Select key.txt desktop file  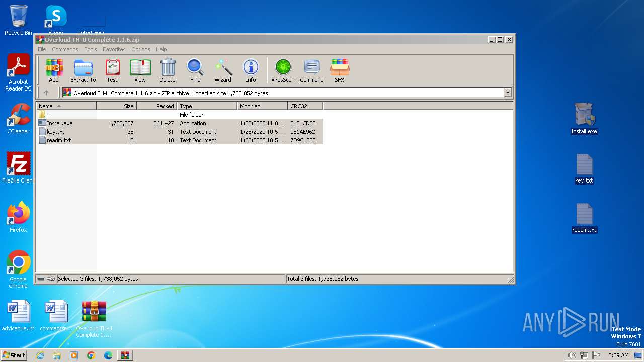pyautogui.click(x=584, y=168)
